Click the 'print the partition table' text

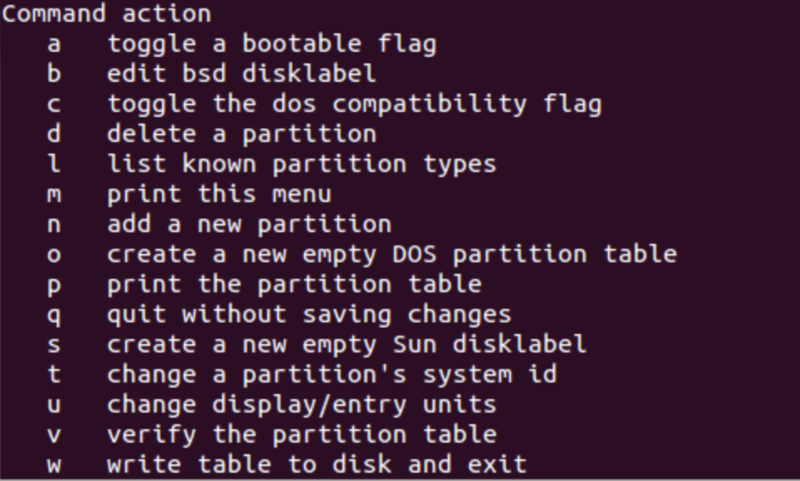294,284
